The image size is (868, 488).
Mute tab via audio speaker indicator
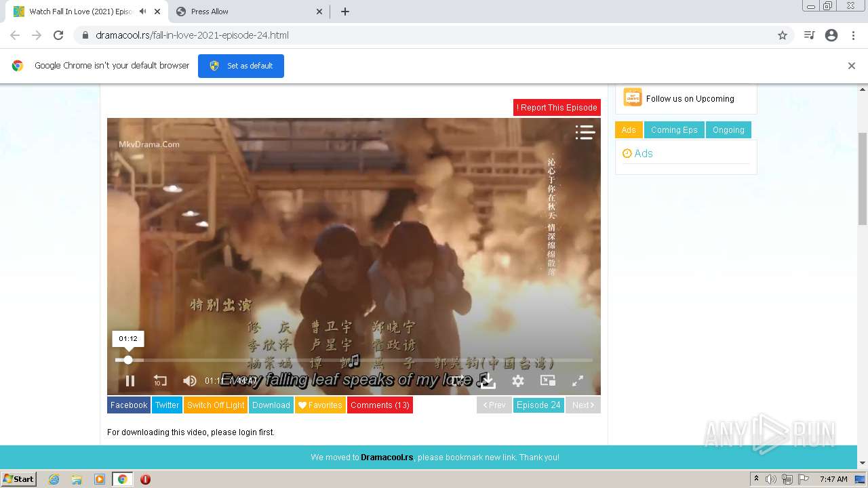(142, 12)
